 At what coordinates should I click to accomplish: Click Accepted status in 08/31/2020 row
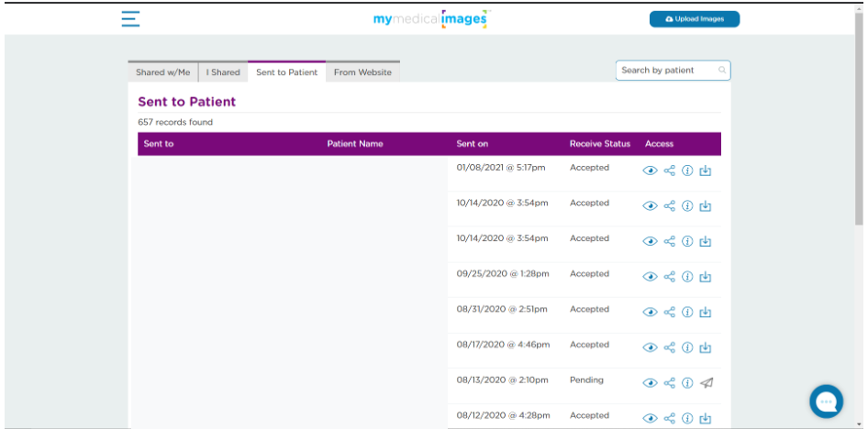(x=590, y=309)
